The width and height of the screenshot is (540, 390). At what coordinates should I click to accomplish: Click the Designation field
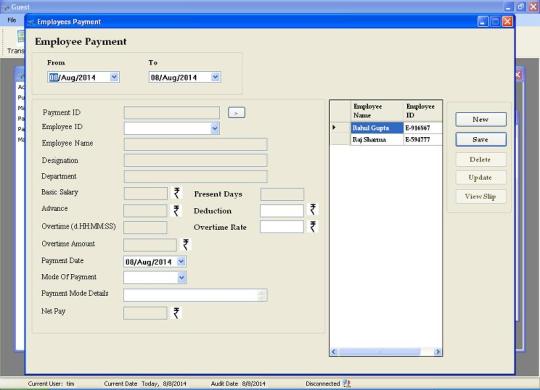[196, 160]
